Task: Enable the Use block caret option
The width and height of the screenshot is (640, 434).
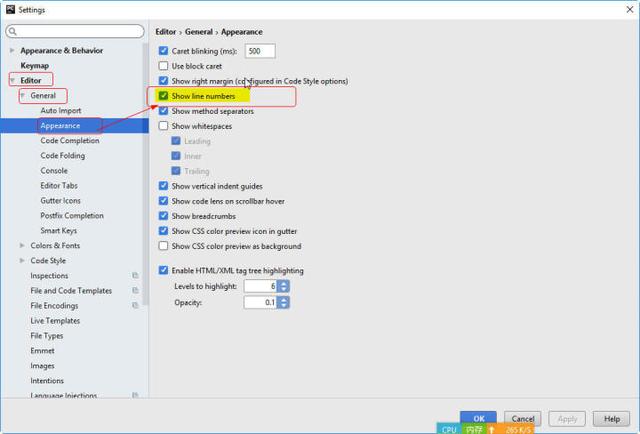Action: (x=165, y=66)
